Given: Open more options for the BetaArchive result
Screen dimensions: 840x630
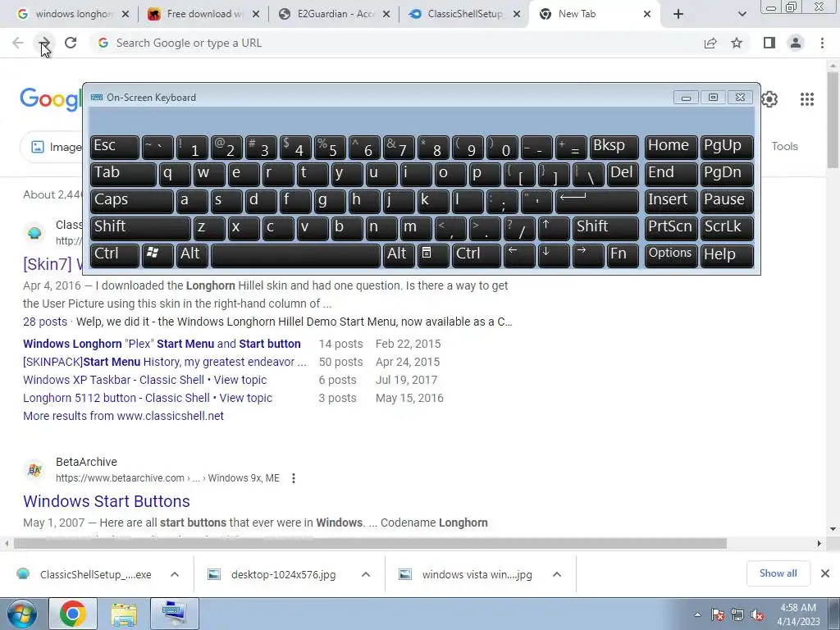Looking at the screenshot, I should tap(294, 478).
